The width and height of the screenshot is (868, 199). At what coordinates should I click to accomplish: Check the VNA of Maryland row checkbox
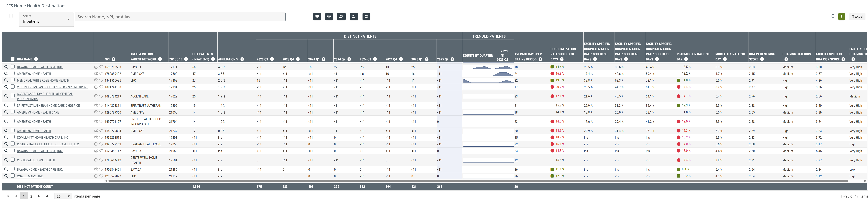(12, 176)
